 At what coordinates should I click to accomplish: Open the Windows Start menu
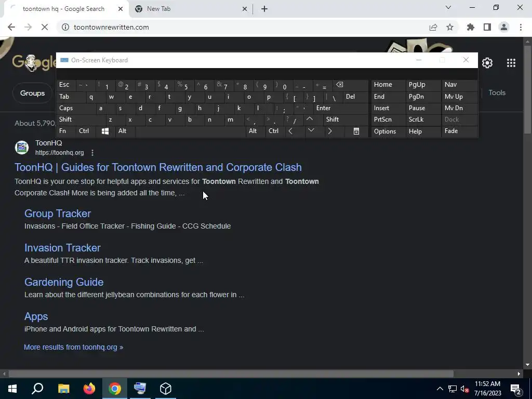pos(12,389)
